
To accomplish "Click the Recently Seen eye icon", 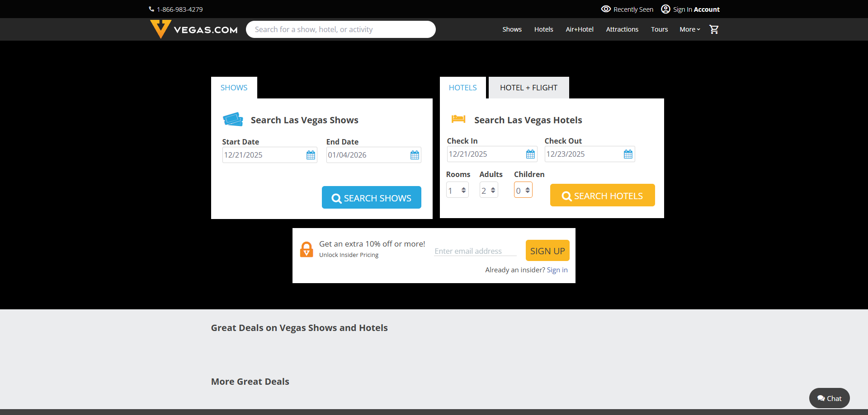I will pyautogui.click(x=606, y=9).
